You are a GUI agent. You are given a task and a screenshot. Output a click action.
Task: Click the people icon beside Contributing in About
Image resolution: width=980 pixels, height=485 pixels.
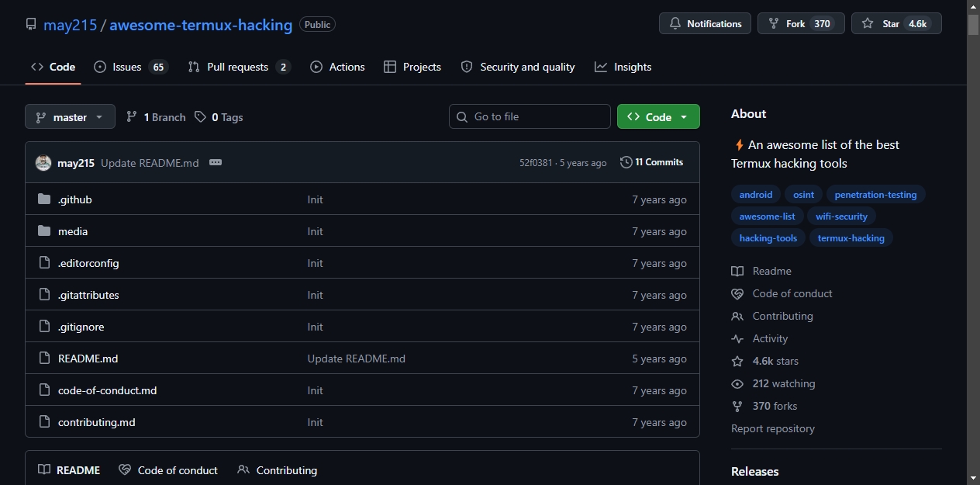tap(737, 316)
